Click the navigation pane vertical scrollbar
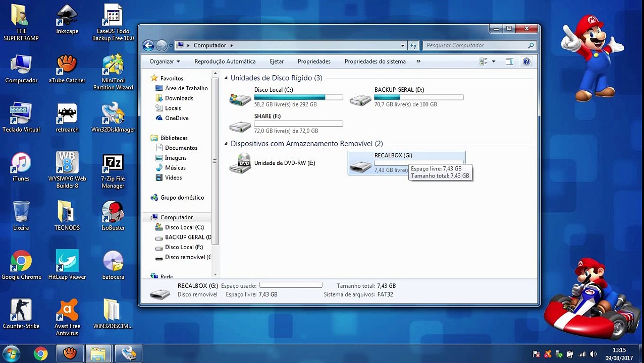Image resolution: width=644 pixels, height=363 pixels. (216, 161)
